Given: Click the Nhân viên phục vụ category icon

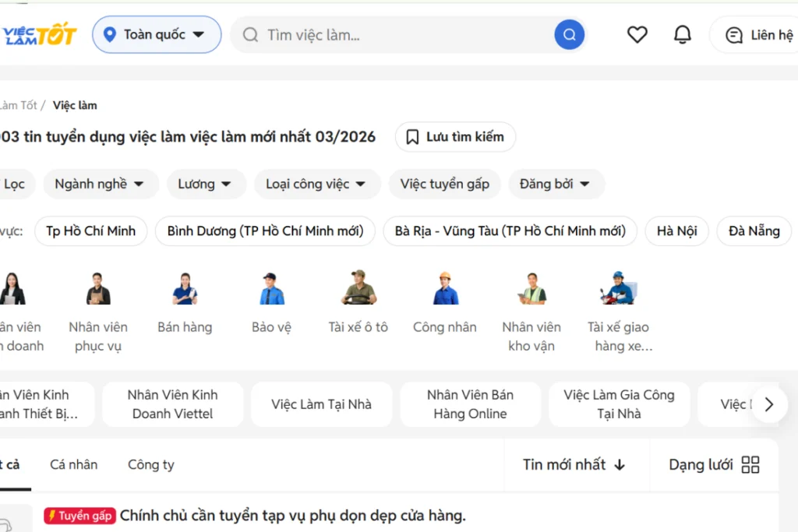Looking at the screenshot, I should 98,289.
